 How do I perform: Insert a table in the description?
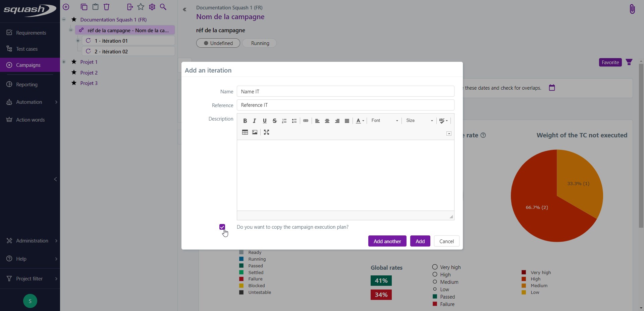pos(245,132)
